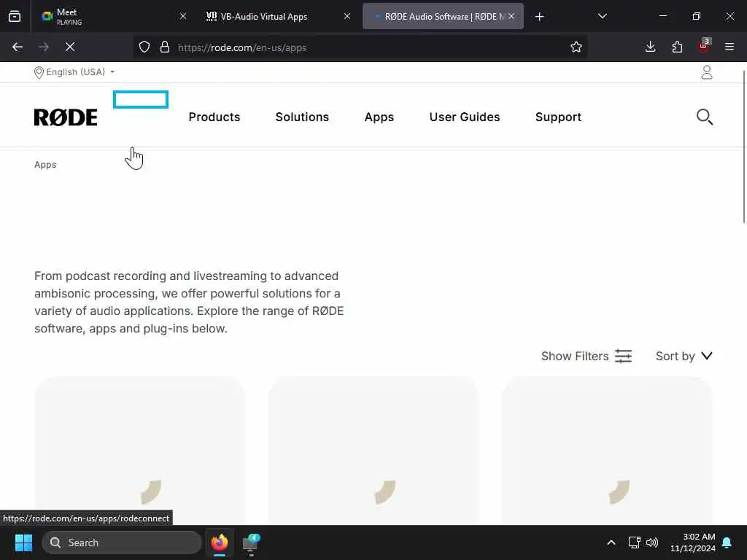
Task: Open the tracking protection shield icon
Action: [x=144, y=47]
